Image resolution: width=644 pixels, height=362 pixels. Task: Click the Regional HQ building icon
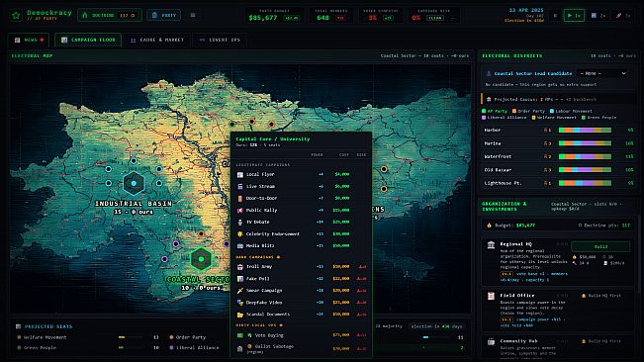[491, 245]
